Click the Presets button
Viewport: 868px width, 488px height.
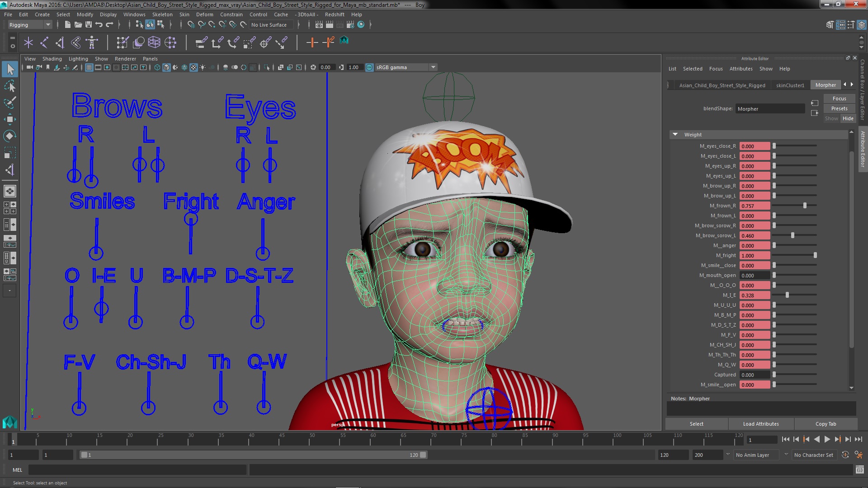click(x=839, y=108)
